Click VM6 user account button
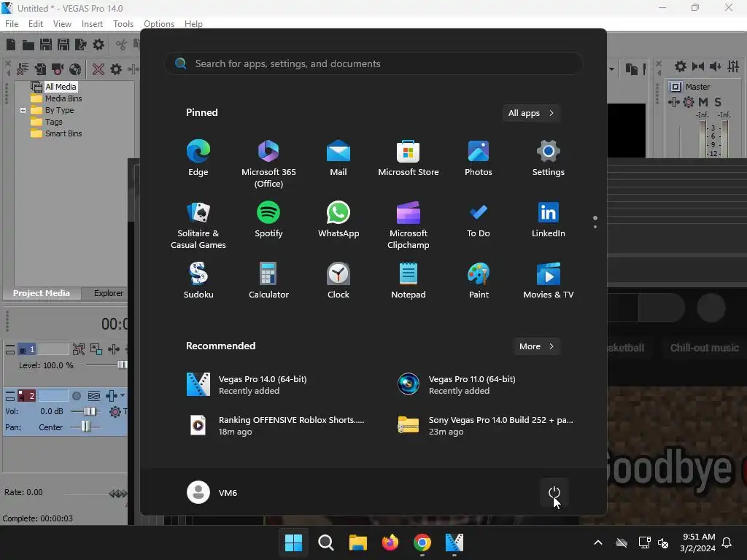 [x=212, y=492]
